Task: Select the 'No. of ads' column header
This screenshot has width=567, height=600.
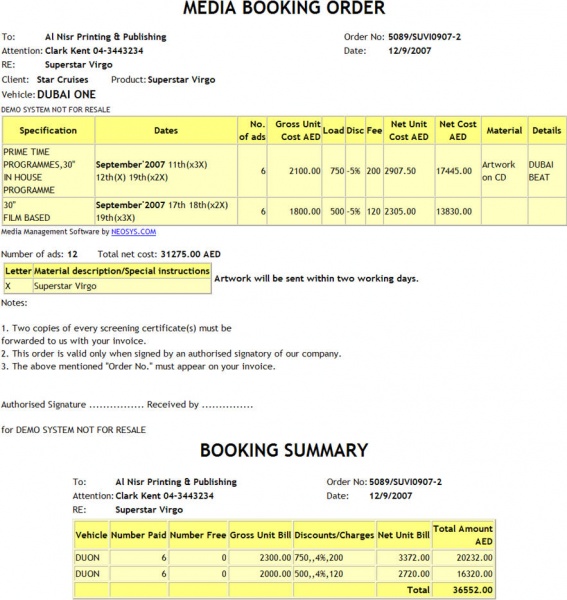Action: click(252, 130)
